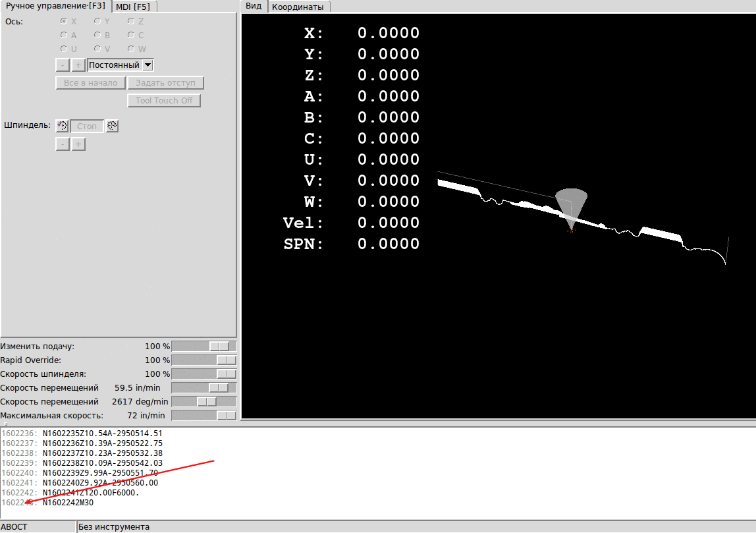Open the Координаты tab
756x533 pixels.
click(x=298, y=7)
